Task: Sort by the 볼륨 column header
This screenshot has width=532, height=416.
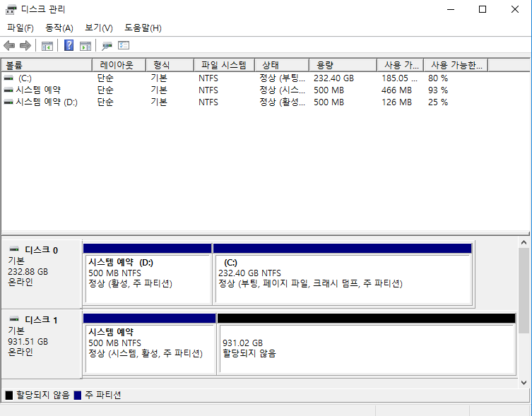Action: point(47,65)
